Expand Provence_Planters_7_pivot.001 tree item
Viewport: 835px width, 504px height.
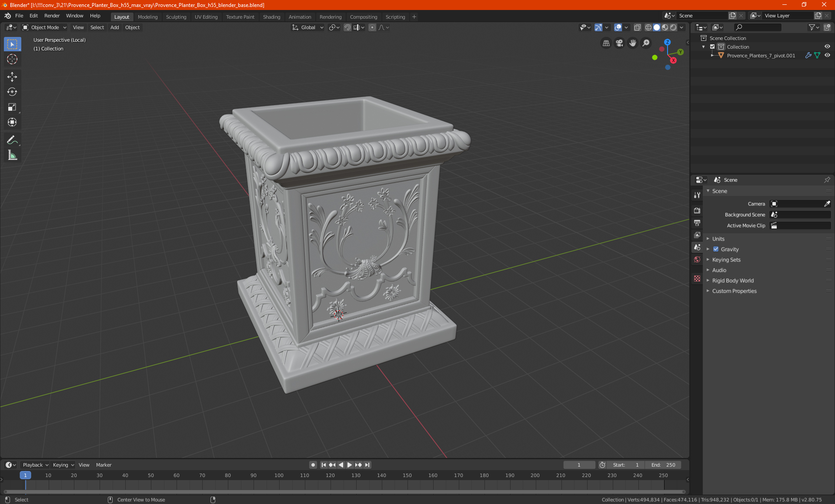tap(712, 55)
